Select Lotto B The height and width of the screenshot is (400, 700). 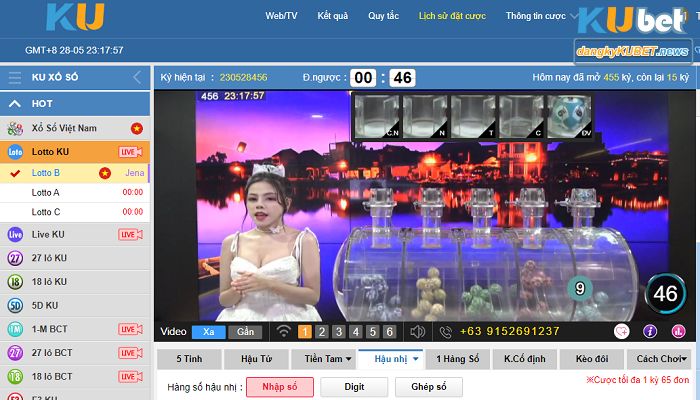[75, 173]
